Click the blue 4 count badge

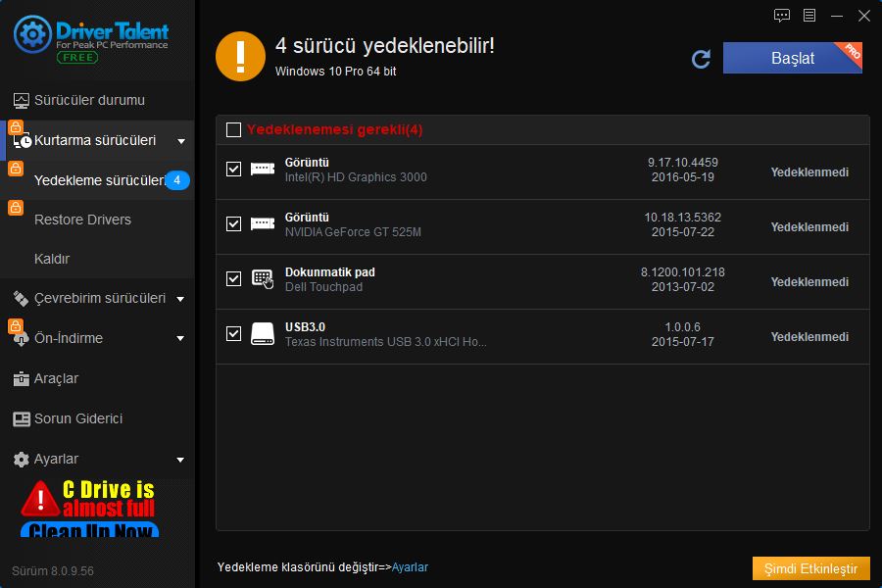point(177,180)
